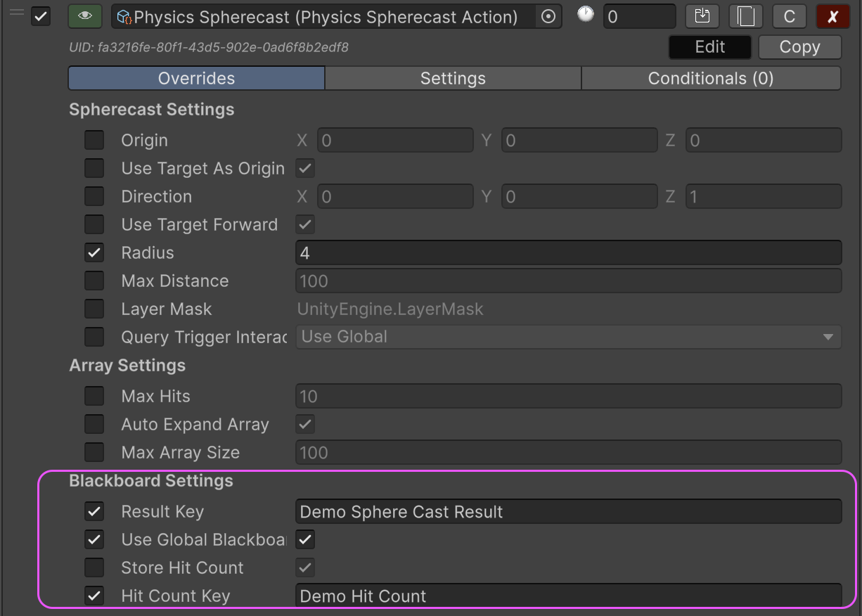Click the save-to-asset icon button
Screen dimensions: 862x616
pos(702,16)
